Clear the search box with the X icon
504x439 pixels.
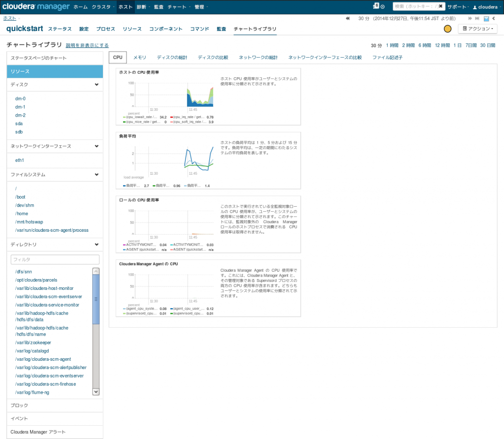point(441,6)
